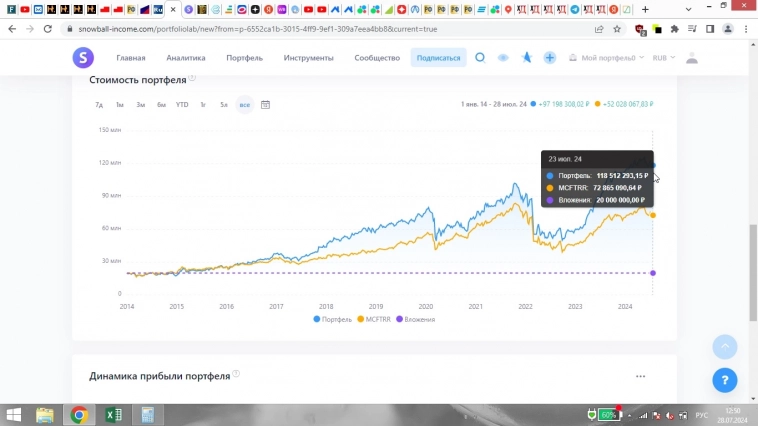Click the red shield extension icon
758x426 pixels.
coord(640,29)
